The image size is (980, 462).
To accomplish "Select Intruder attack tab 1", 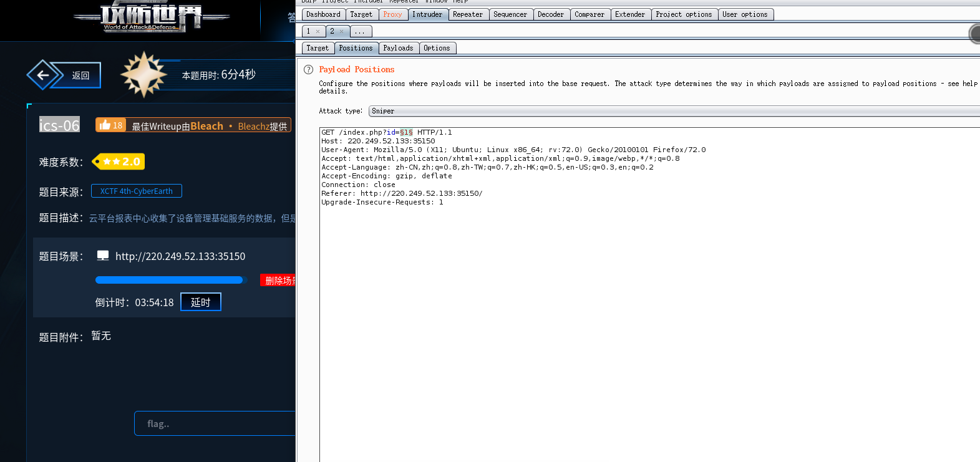I will coord(308,31).
